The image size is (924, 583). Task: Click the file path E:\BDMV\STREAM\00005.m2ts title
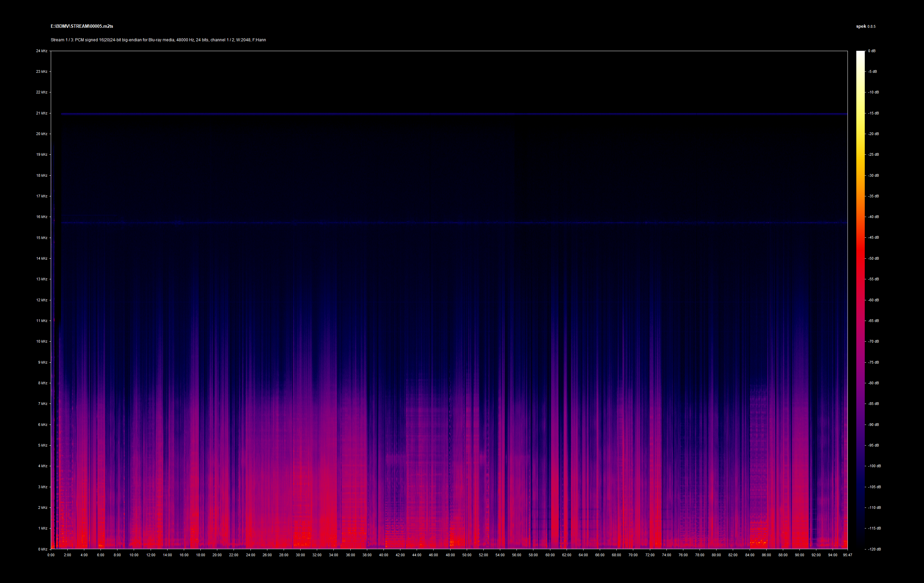pos(82,26)
